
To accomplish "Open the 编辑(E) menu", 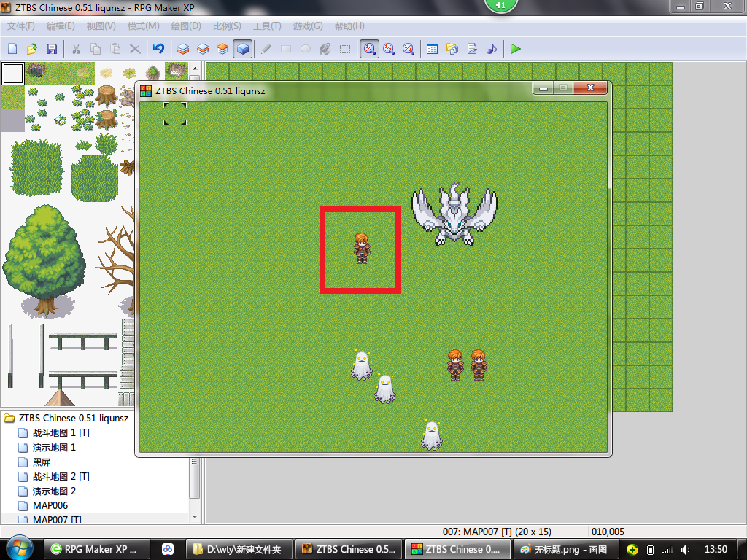I will (61, 26).
